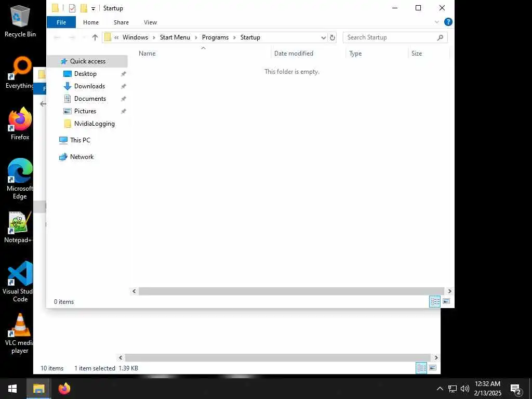
Task: Select Quick access in navigation pane
Action: tap(87, 61)
